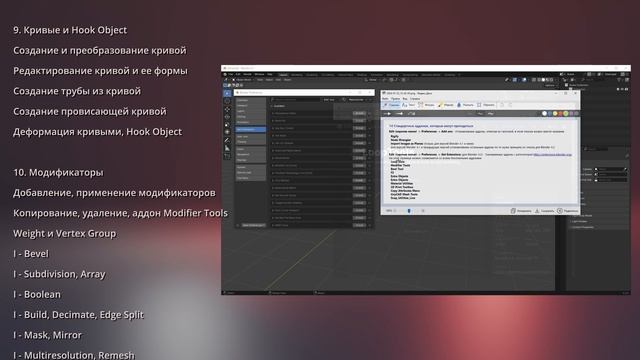The width and height of the screenshot is (640, 360).
Task: Select the Move tool in Blender toolbar
Action: coord(227,109)
